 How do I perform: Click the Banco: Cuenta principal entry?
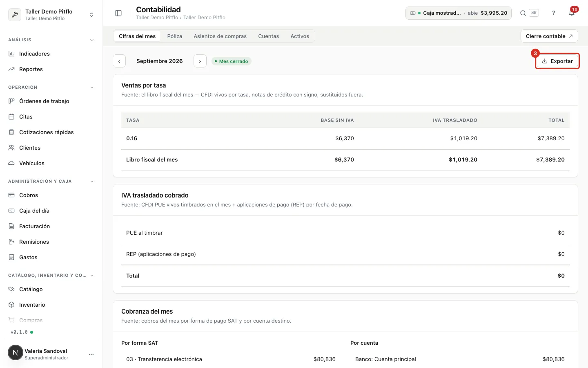pos(460,359)
